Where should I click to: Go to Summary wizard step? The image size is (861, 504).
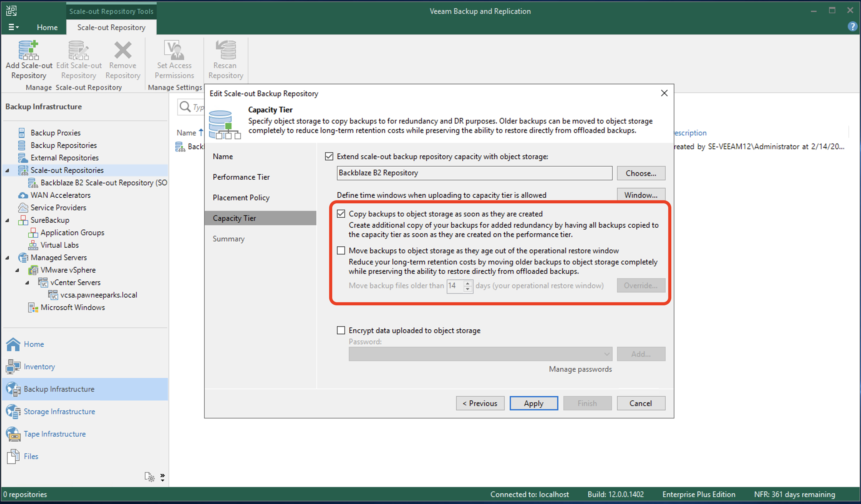(229, 239)
